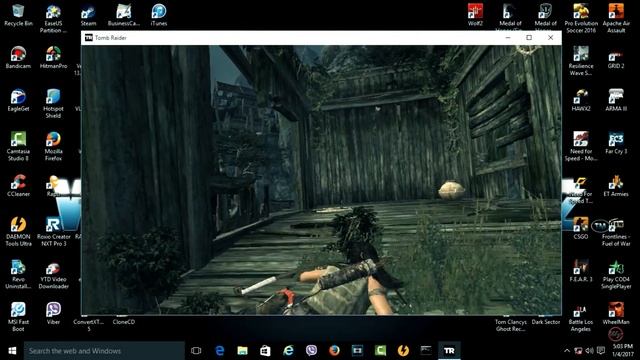Viewport: 640px width, 360px height.
Task: Launch MSI Fast Boot from the desktop
Action: pyautogui.click(x=18, y=317)
